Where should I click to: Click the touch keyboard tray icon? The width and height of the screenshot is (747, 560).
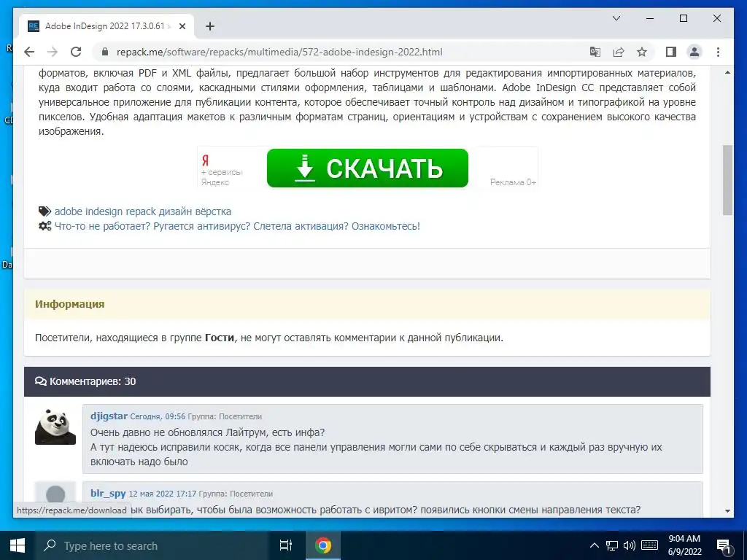(x=650, y=545)
